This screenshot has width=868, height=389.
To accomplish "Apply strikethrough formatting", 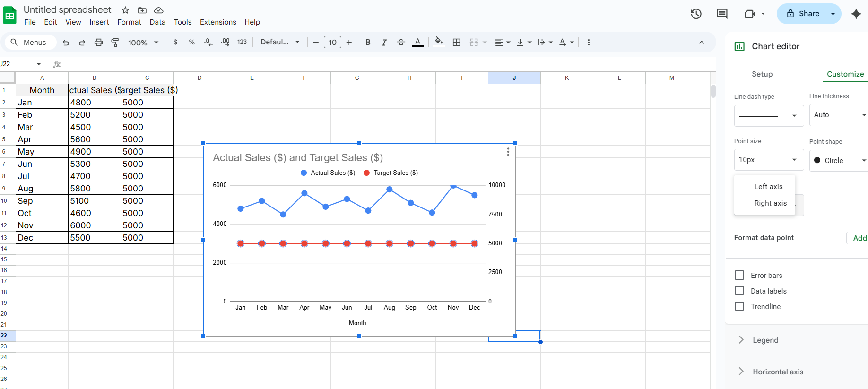I will coord(401,43).
